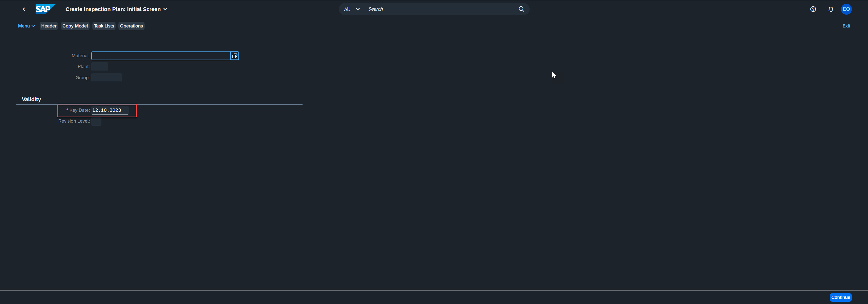868x304 pixels.
Task: Click into the Material input field
Action: [161, 56]
